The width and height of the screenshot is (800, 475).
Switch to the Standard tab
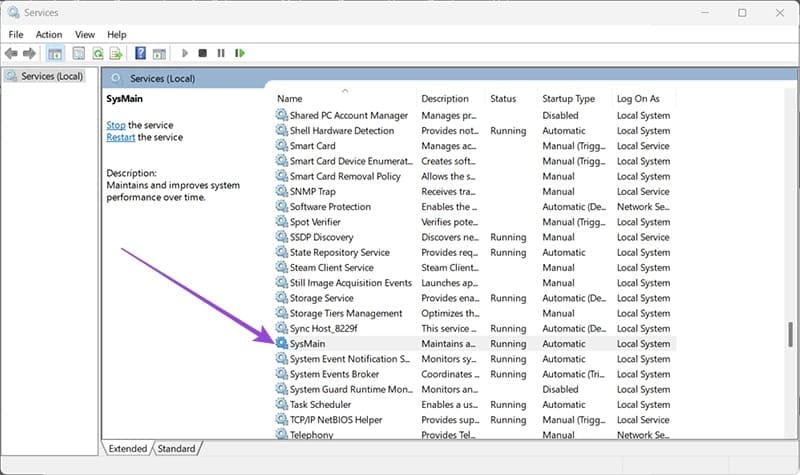177,449
